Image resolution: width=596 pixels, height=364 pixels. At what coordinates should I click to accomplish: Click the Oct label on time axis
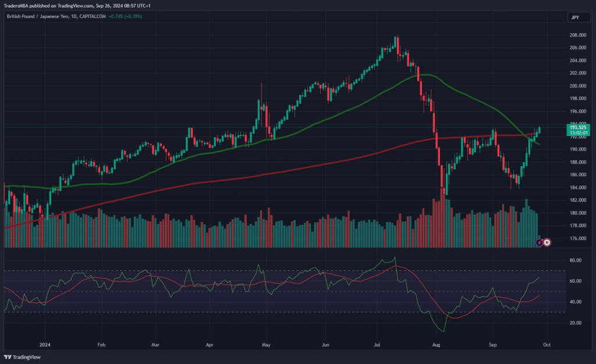point(547,344)
